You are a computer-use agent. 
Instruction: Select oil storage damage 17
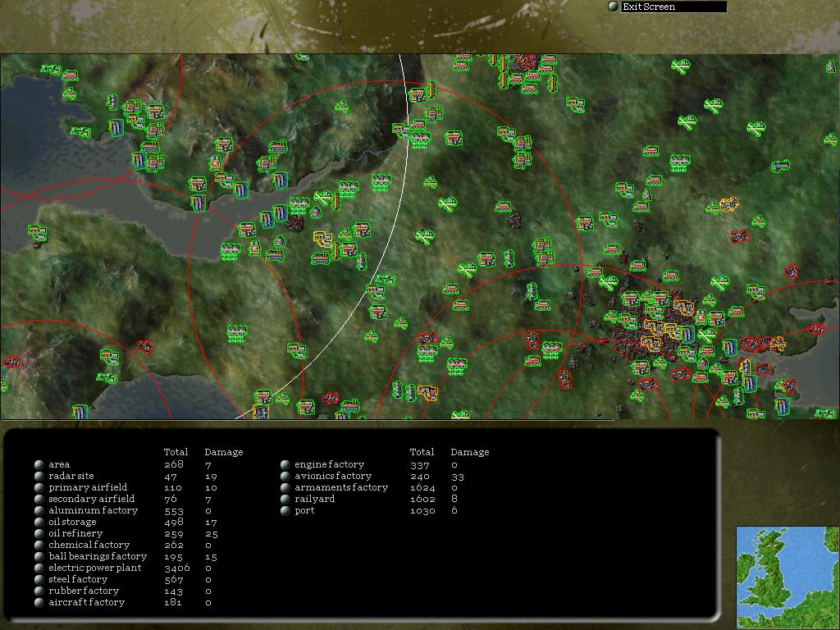pyautogui.click(x=211, y=523)
